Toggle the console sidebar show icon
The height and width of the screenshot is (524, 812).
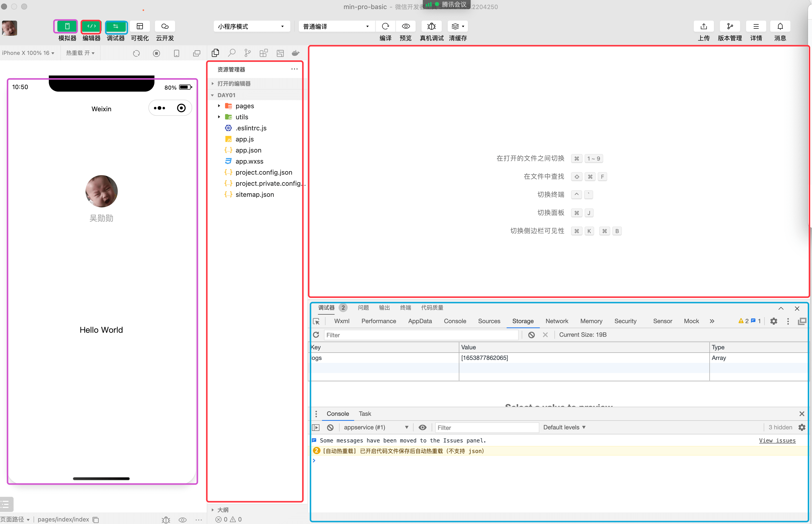click(x=316, y=428)
